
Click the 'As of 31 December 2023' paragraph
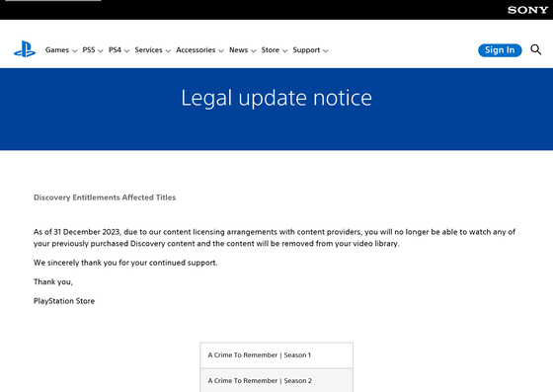point(275,238)
